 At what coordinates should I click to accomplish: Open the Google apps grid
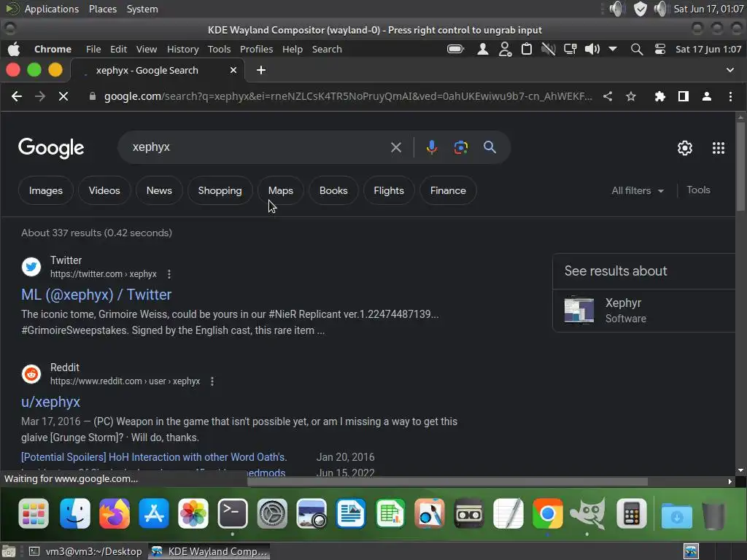coord(719,148)
